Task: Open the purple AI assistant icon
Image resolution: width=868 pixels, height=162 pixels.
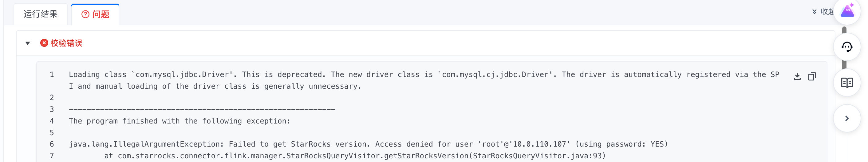Action: pos(847,11)
